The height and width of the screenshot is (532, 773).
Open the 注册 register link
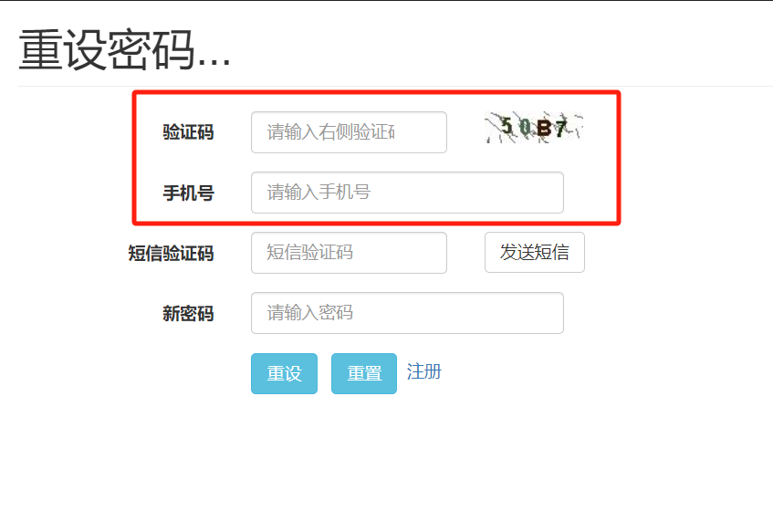click(x=424, y=371)
